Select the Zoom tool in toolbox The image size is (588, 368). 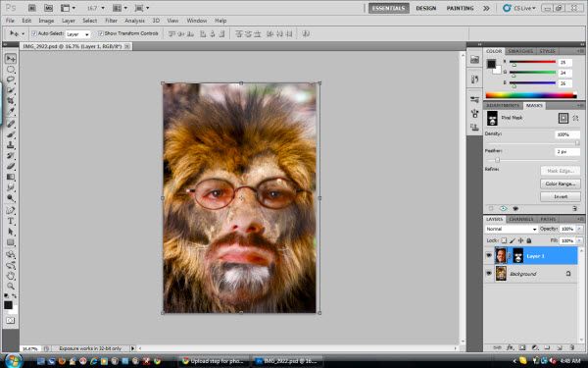coord(11,287)
